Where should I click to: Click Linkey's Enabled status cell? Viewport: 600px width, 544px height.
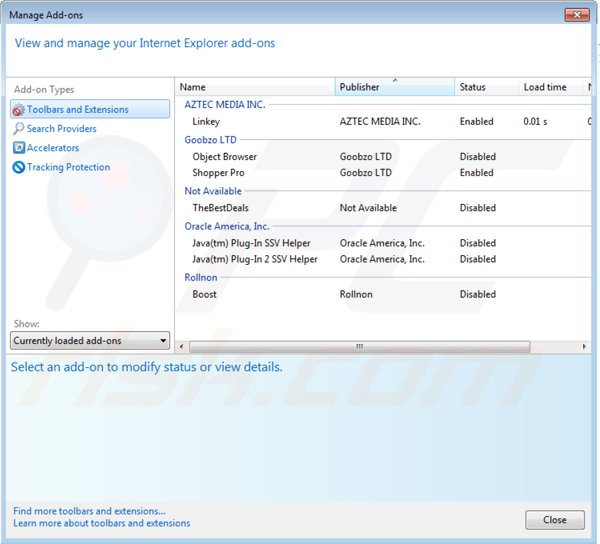click(476, 121)
